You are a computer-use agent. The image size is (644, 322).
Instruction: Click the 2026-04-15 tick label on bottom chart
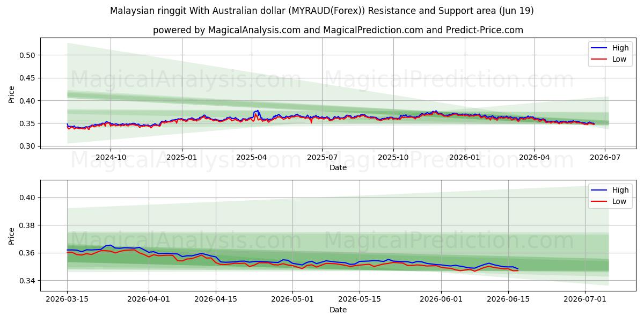coord(216,299)
